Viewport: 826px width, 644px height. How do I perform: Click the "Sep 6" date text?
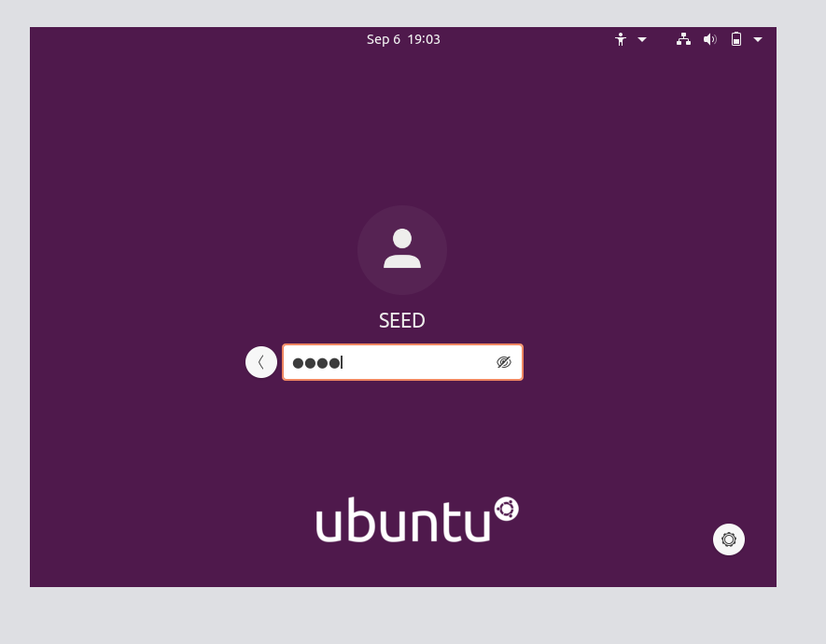(384, 39)
